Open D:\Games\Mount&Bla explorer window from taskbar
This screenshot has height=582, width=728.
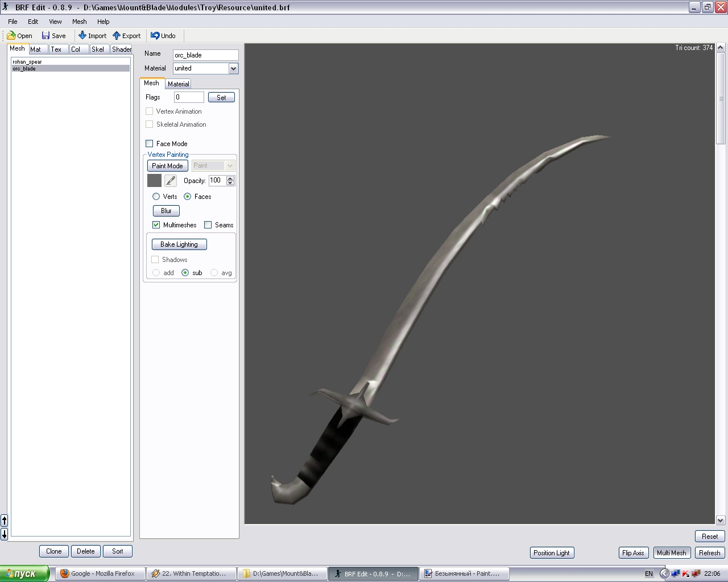282,573
